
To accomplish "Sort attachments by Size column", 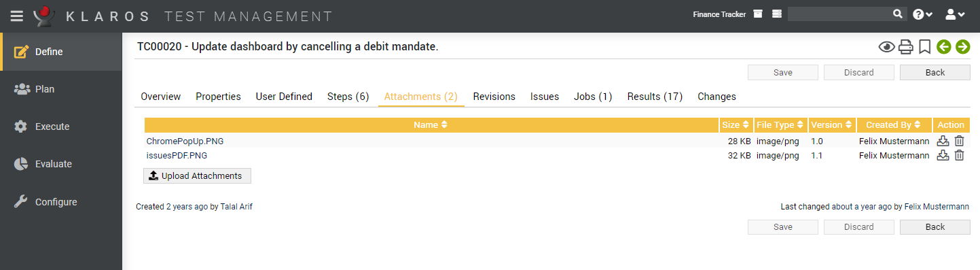I will [x=736, y=124].
